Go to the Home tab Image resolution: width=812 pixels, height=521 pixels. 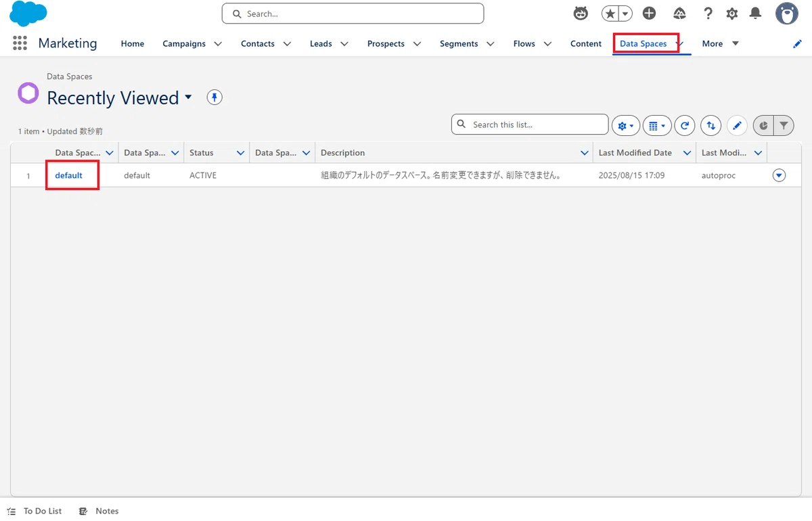click(133, 44)
